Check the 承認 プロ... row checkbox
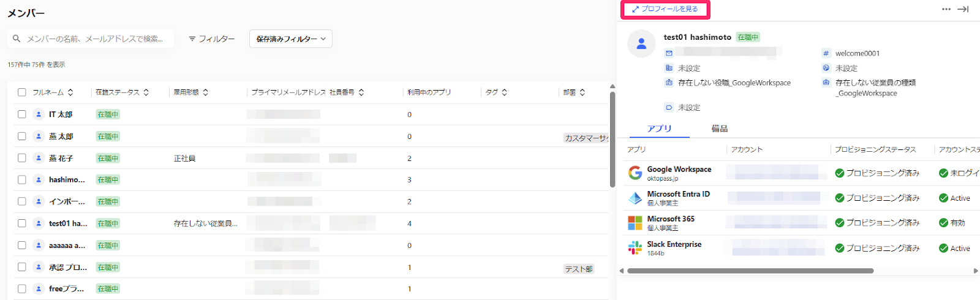Viewport: 980px width, 300px height. (x=22, y=268)
